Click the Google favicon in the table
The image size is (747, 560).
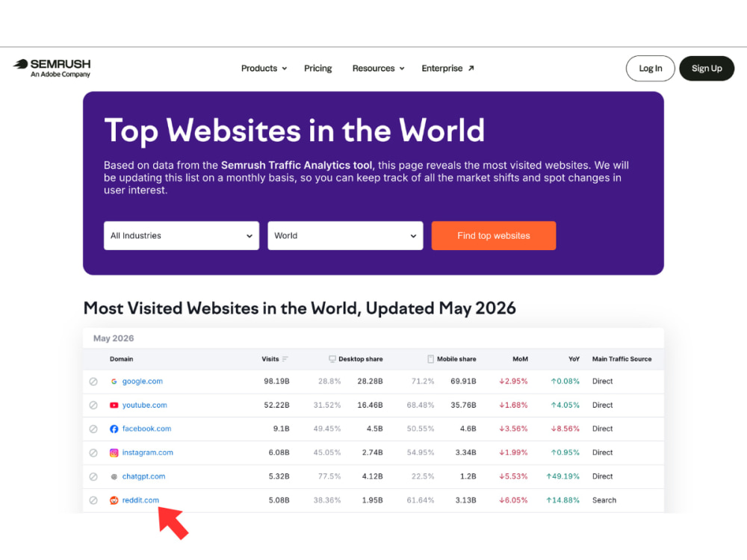pos(114,382)
